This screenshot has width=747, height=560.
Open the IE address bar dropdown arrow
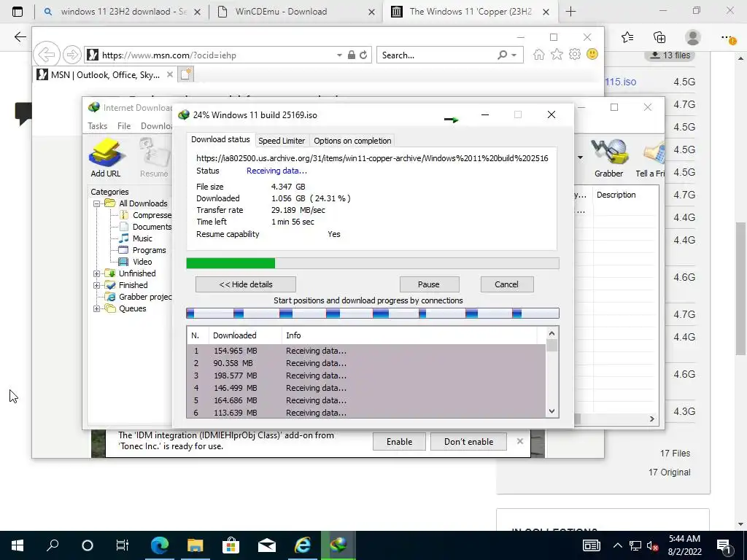click(339, 55)
